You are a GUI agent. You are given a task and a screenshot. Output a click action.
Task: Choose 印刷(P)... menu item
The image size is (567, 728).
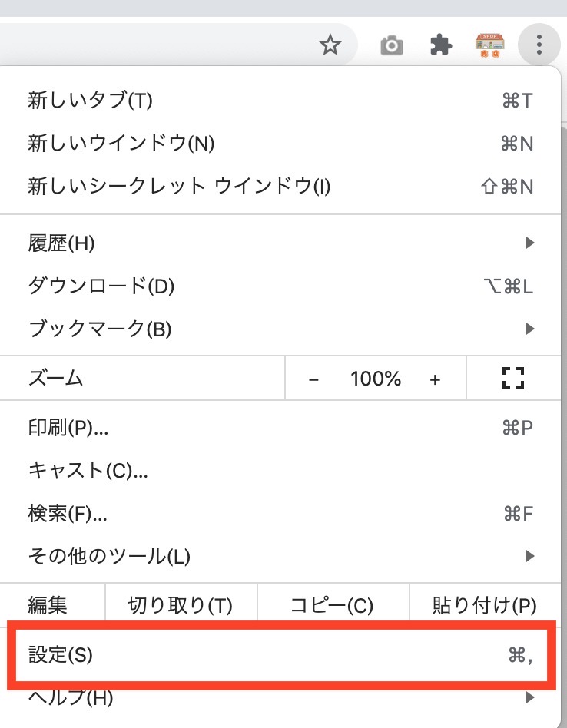click(68, 428)
